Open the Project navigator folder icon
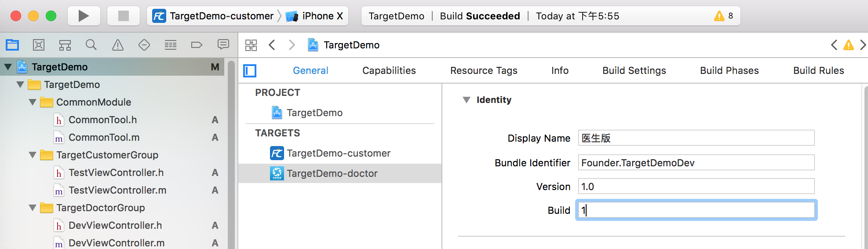 pos(12,44)
